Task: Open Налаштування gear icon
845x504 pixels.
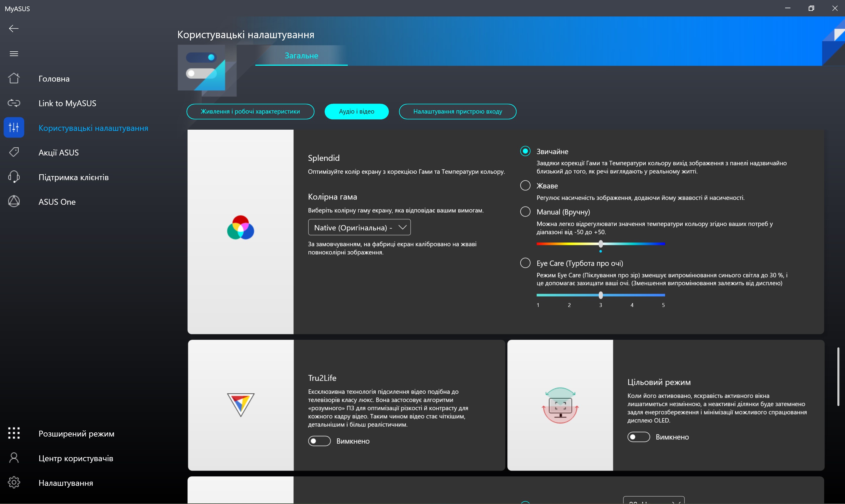Action: pyautogui.click(x=14, y=483)
